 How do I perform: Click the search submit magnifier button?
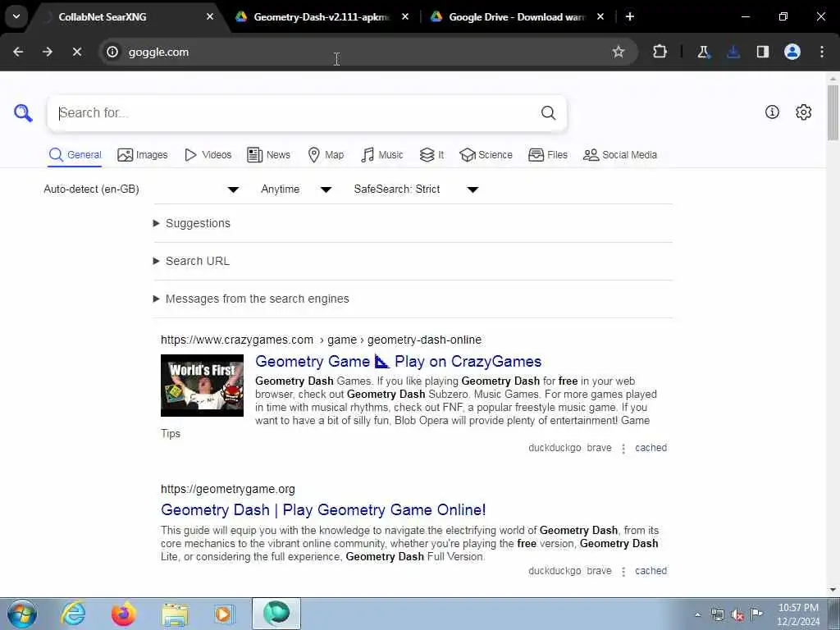point(548,112)
